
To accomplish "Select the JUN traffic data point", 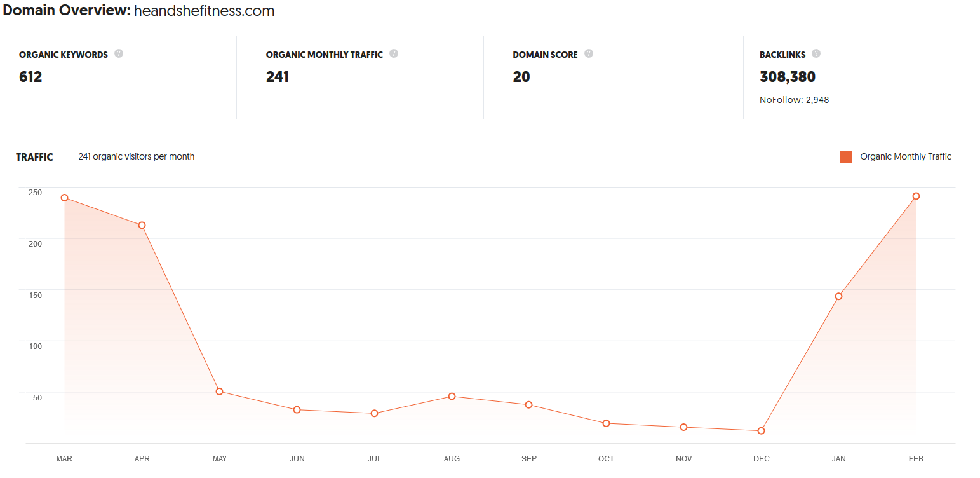I will [x=297, y=409].
